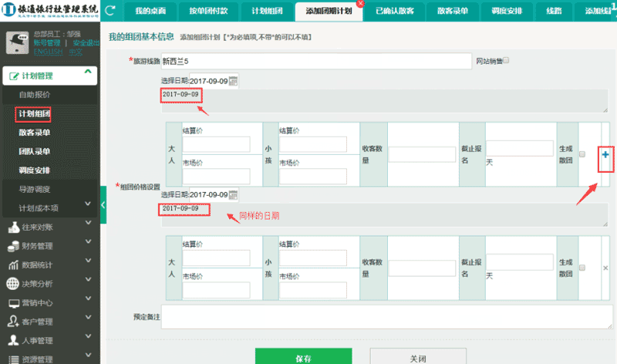Collapse the left sidebar with arrow handle
The image size is (617, 364).
coord(103,204)
